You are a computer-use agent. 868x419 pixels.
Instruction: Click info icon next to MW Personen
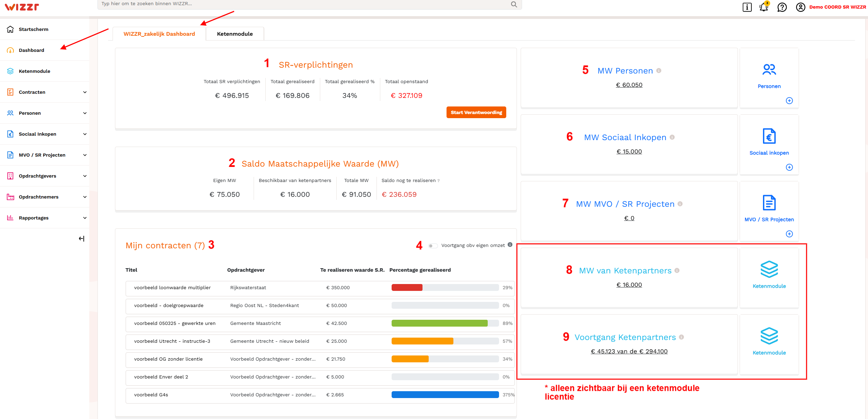tap(659, 70)
